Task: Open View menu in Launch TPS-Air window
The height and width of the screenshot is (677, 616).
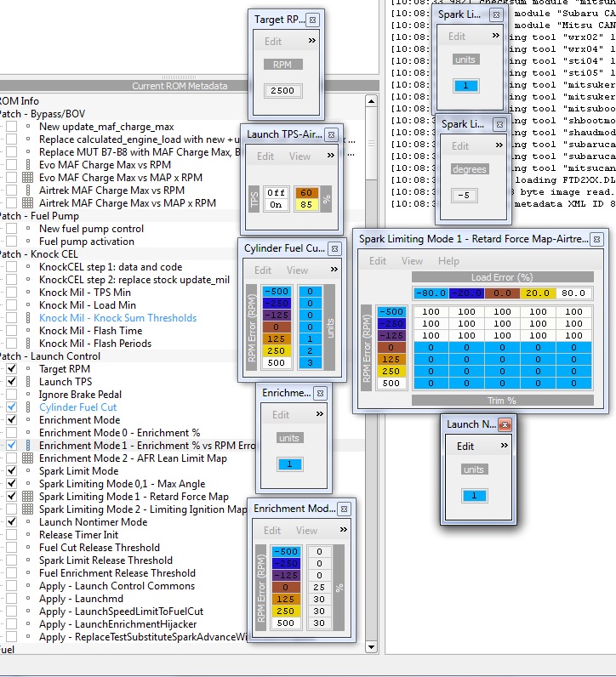Action: coord(299,156)
